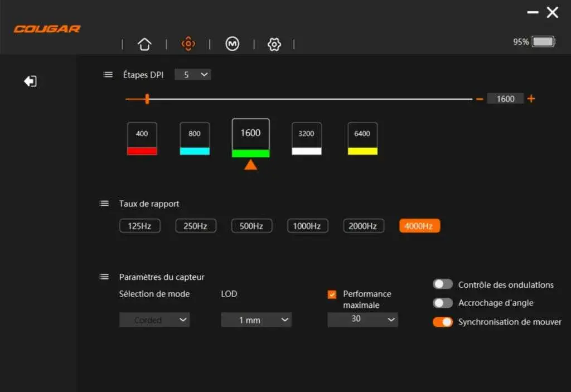Open the Settings gear icon

tap(274, 43)
